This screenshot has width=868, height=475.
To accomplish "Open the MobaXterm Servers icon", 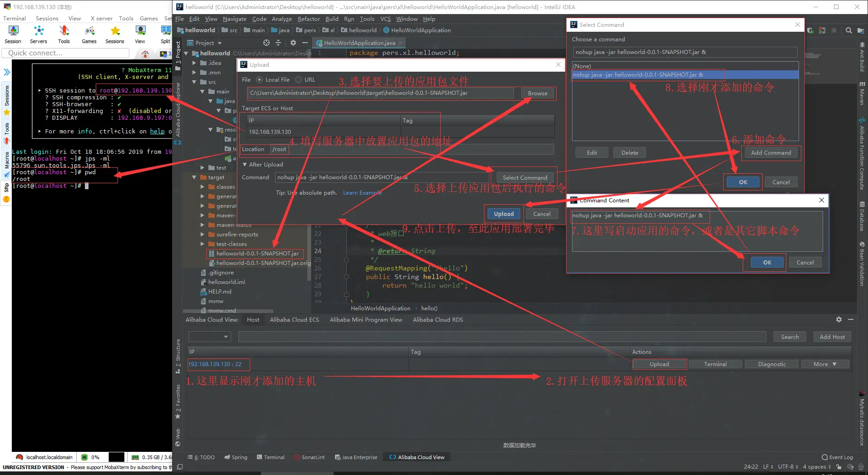I will pyautogui.click(x=39, y=34).
